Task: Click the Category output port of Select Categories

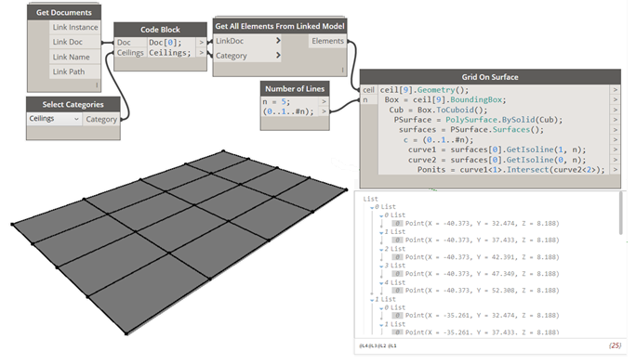Action: pyautogui.click(x=101, y=119)
